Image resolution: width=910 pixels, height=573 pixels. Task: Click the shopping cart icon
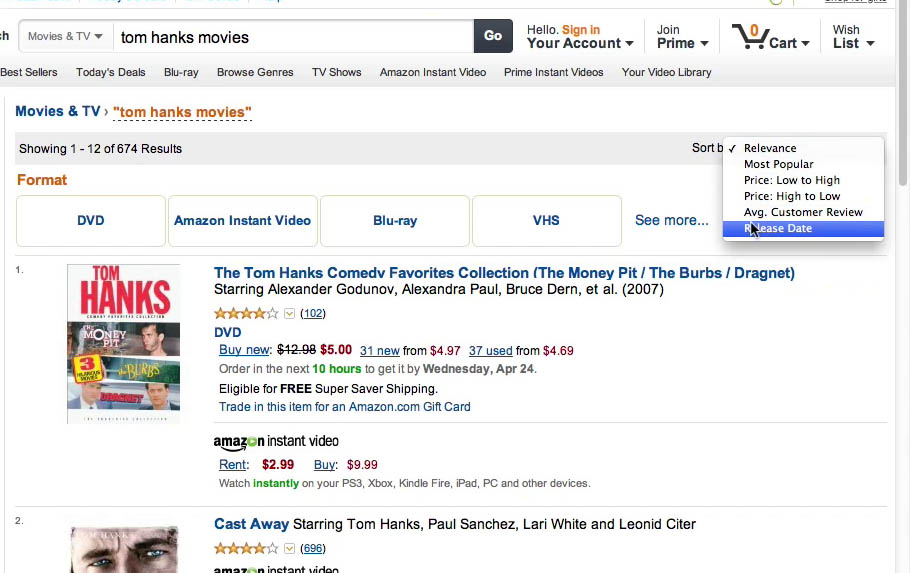[748, 36]
